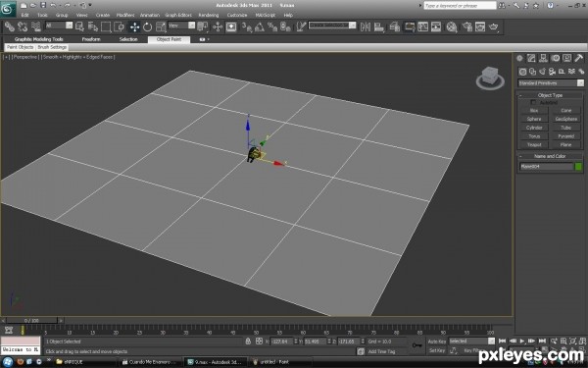Open the Hierarchy command panel tab

coord(543,58)
